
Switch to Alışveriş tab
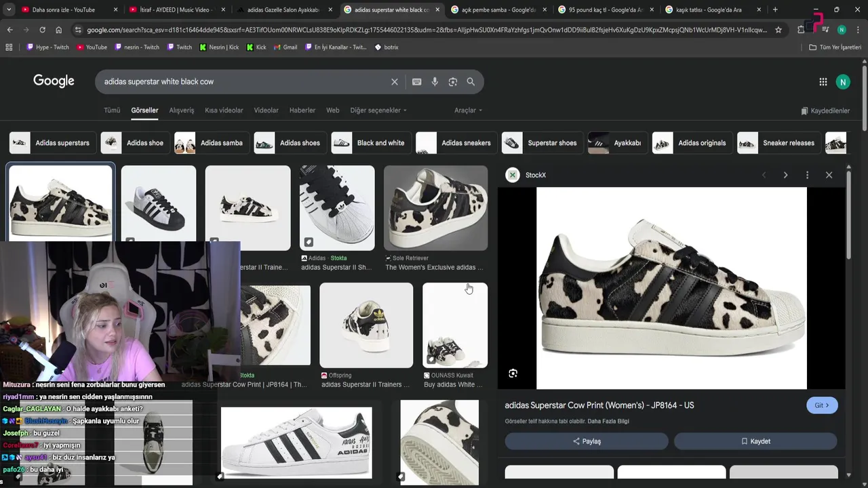pos(182,110)
